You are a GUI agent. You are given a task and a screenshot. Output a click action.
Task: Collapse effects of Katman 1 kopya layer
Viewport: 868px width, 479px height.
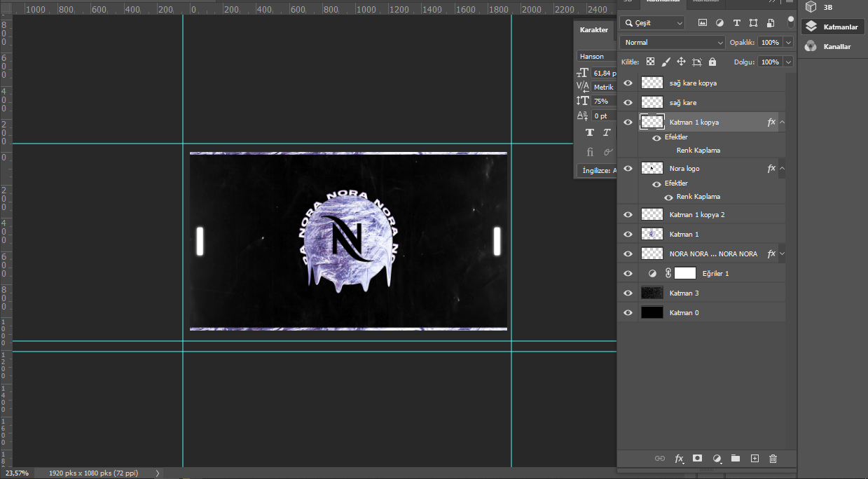782,122
